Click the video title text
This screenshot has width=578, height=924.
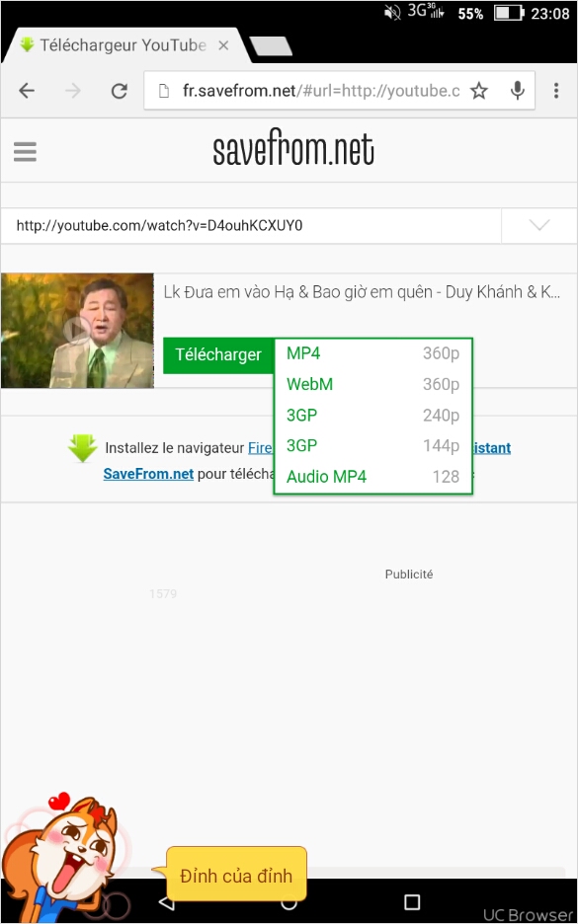pyautogui.click(x=362, y=292)
